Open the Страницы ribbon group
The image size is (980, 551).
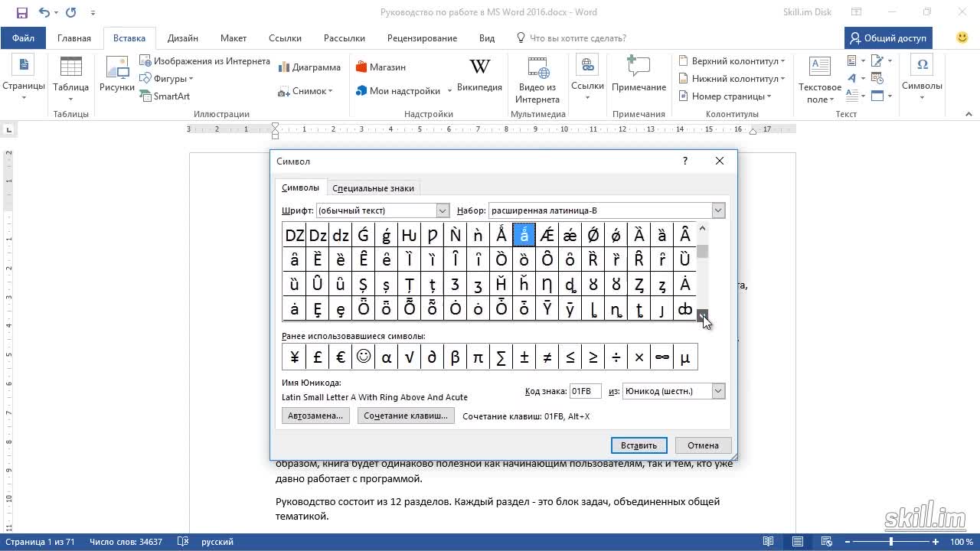(x=24, y=78)
